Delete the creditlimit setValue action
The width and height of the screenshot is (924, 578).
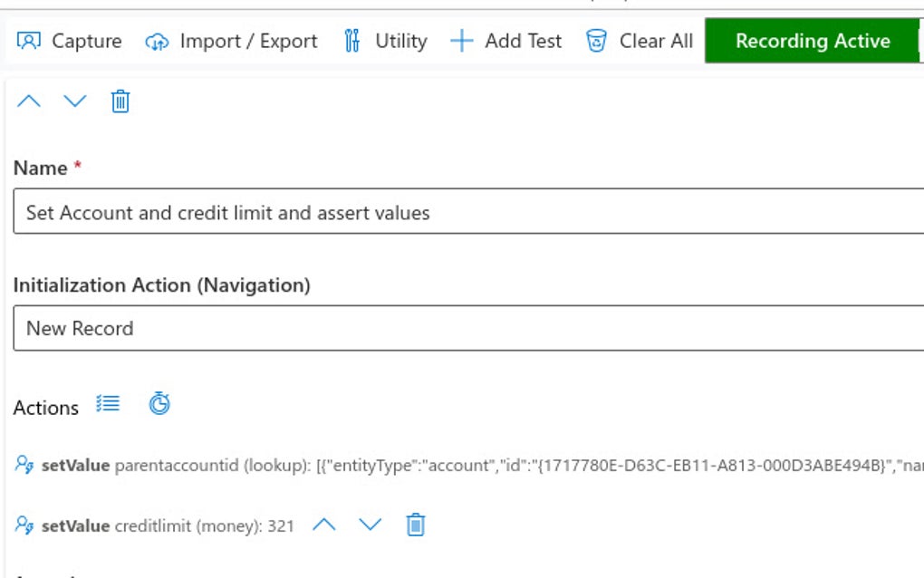(415, 524)
